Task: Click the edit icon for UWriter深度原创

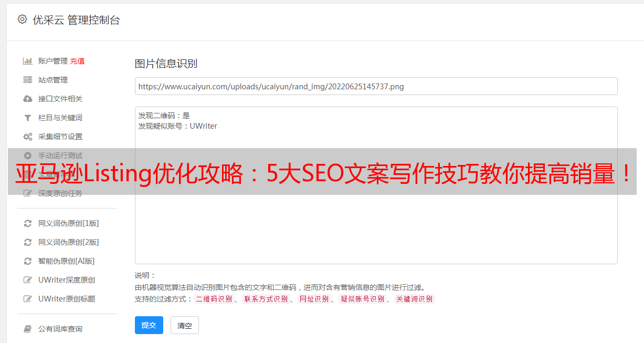Action: point(28,280)
